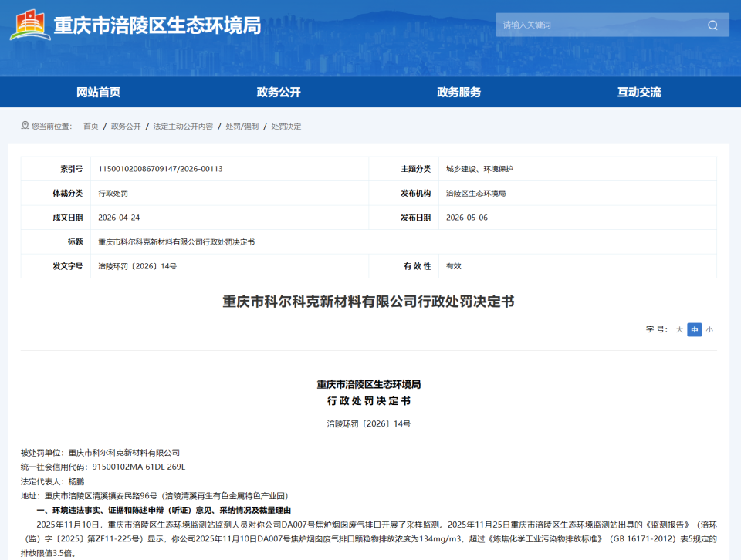Select the table title 重庆市科尔科克新材料有限公司行政处罚决定书
The width and height of the screenshot is (741, 560).
coord(176,241)
